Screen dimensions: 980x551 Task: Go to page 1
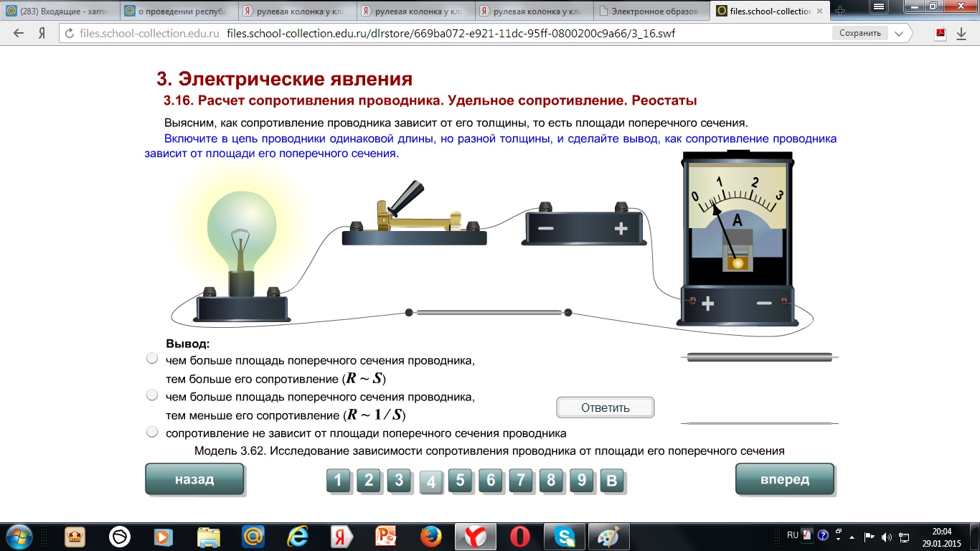point(339,480)
